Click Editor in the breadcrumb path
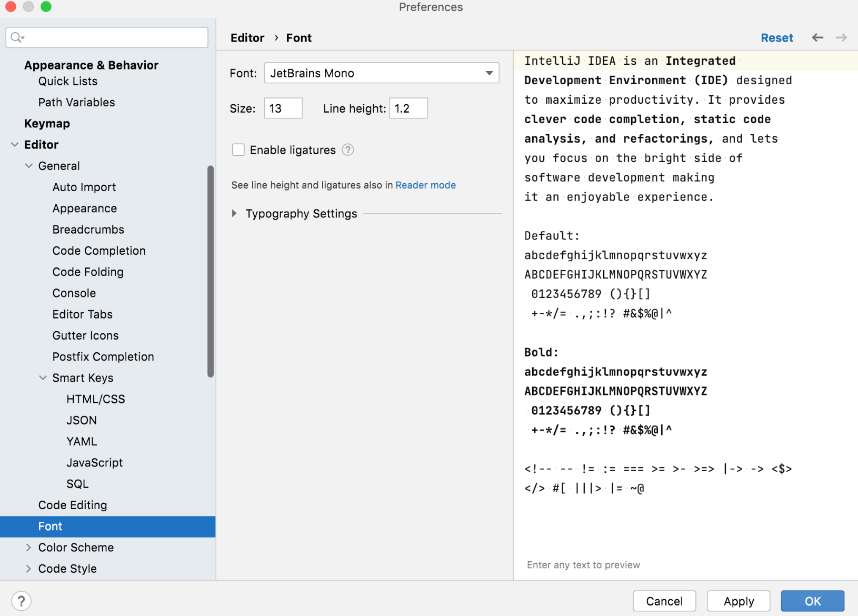Image resolution: width=858 pixels, height=616 pixels. (247, 37)
